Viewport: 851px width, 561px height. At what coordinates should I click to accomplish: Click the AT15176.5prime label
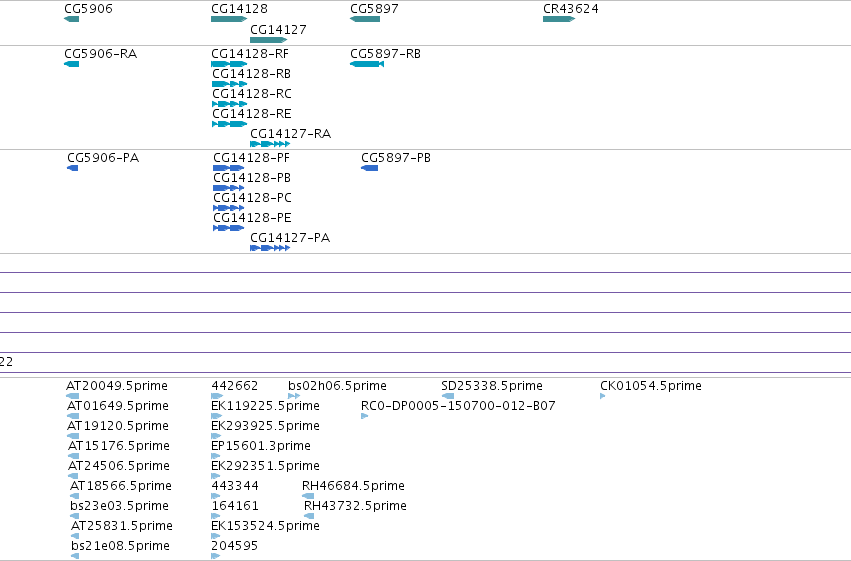tap(119, 446)
